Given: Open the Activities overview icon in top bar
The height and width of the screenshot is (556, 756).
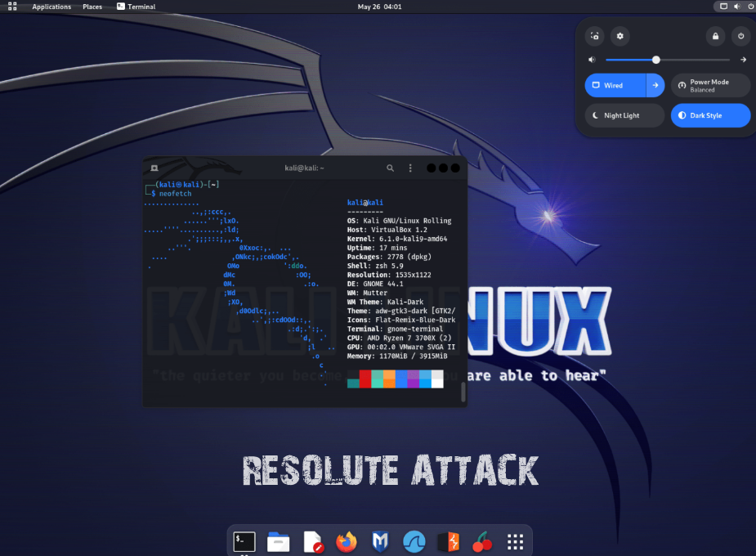Looking at the screenshot, I should 12,7.
